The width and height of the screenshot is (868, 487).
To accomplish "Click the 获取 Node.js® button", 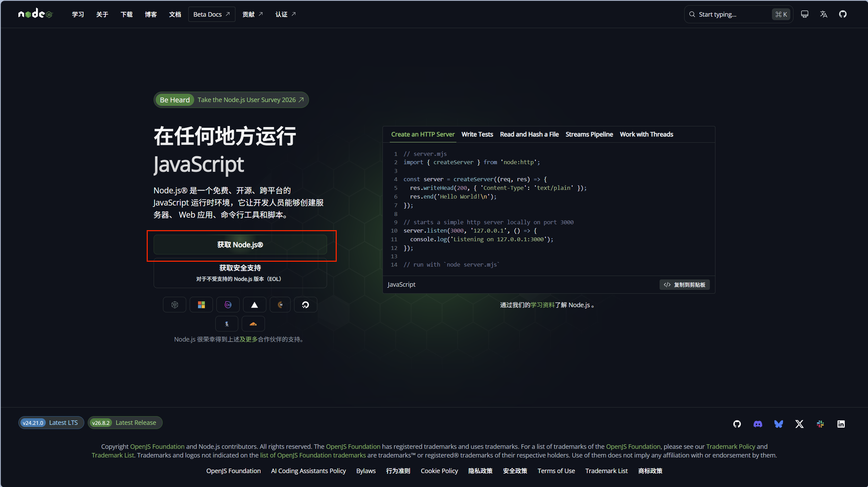I will pos(240,245).
